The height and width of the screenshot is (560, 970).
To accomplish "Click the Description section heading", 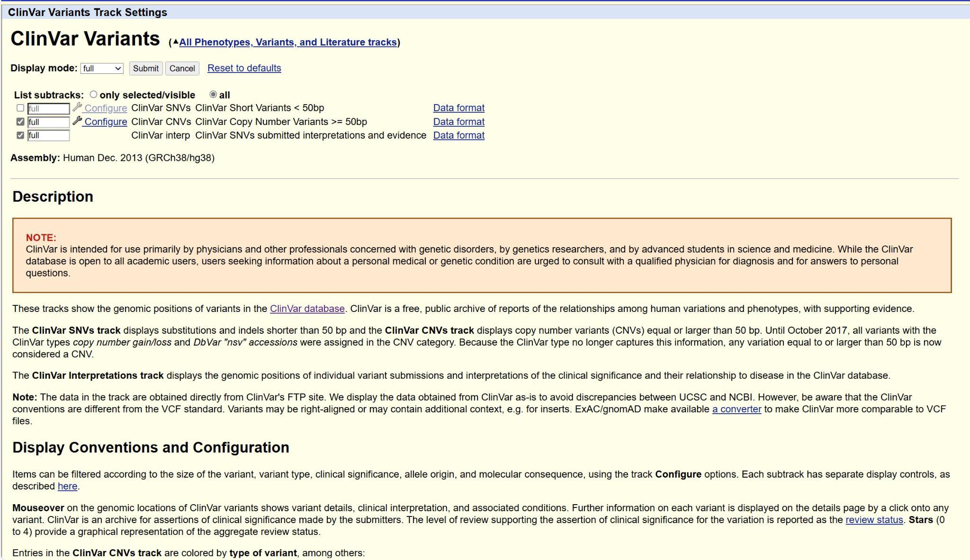I will pyautogui.click(x=53, y=196).
